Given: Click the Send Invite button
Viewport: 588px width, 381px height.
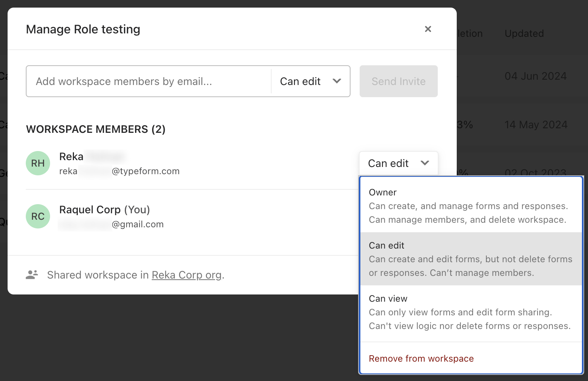Looking at the screenshot, I should click(x=398, y=81).
